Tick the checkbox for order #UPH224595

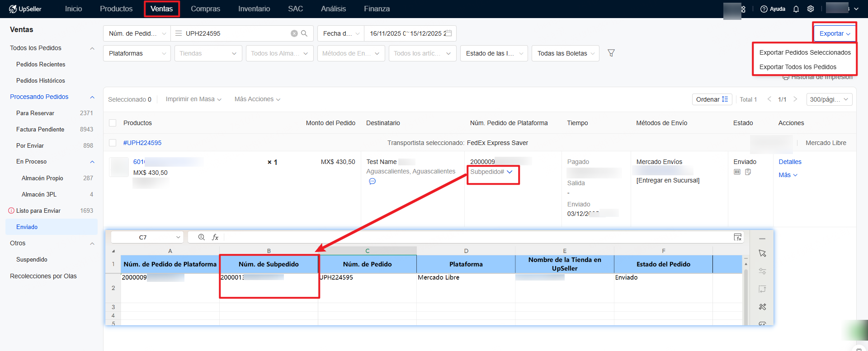pos(113,143)
